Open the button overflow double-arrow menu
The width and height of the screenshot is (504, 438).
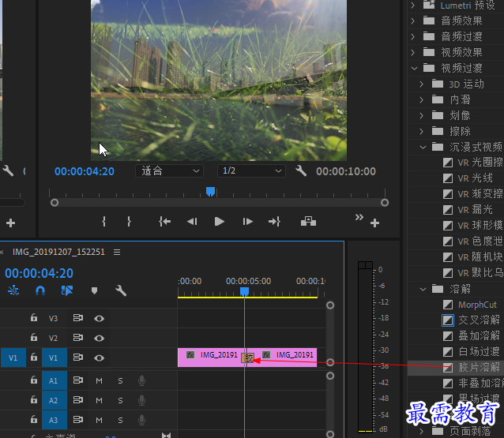tap(359, 217)
